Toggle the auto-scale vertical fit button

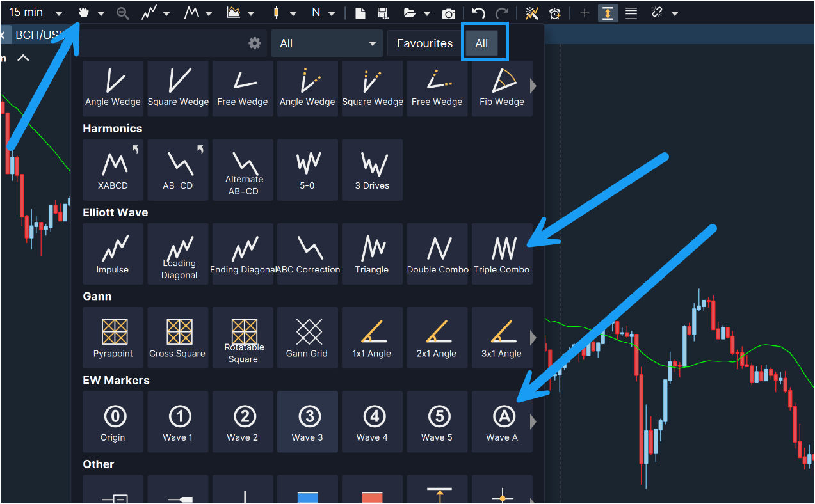pos(608,13)
